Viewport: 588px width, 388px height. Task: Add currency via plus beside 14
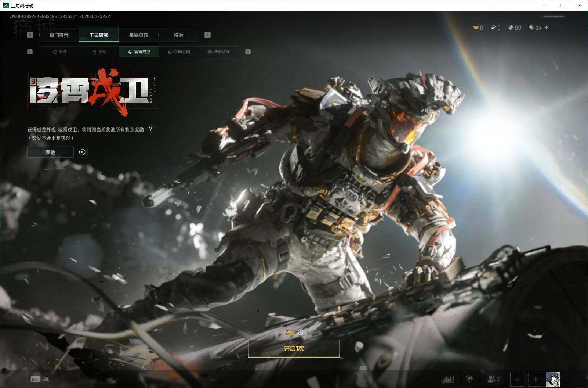point(546,28)
